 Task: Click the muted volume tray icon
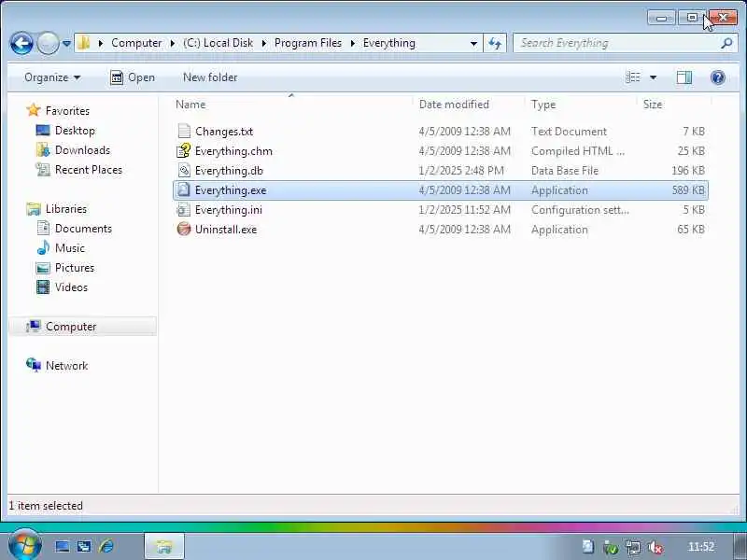pyautogui.click(x=656, y=548)
